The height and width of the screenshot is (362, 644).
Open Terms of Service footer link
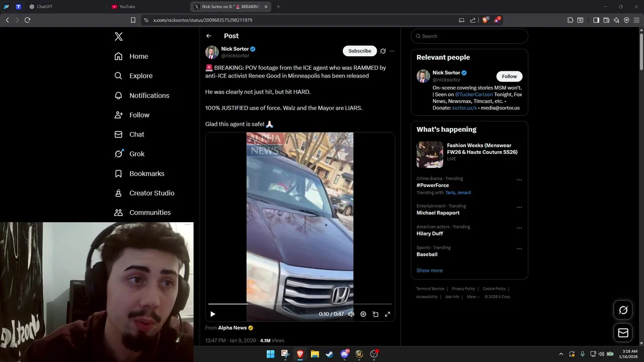(x=430, y=289)
